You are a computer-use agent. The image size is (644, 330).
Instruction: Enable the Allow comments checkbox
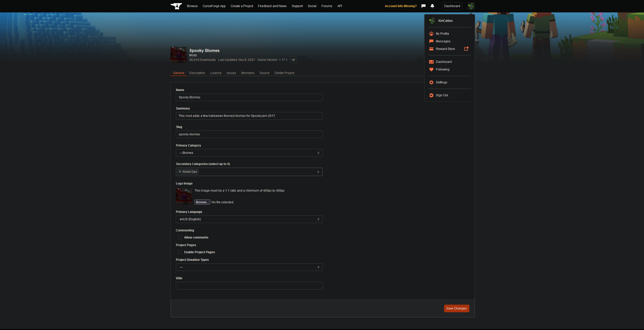coord(180,237)
